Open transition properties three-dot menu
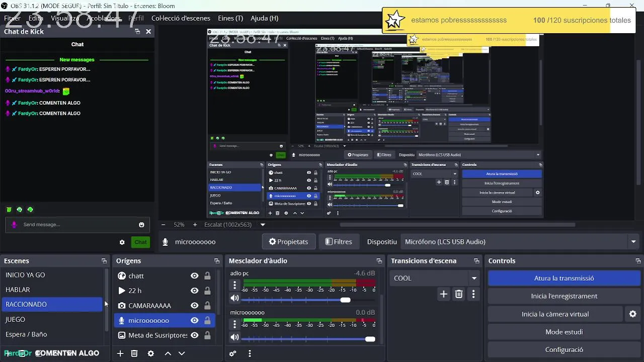Viewport: 644px width, 362px height. (x=473, y=294)
